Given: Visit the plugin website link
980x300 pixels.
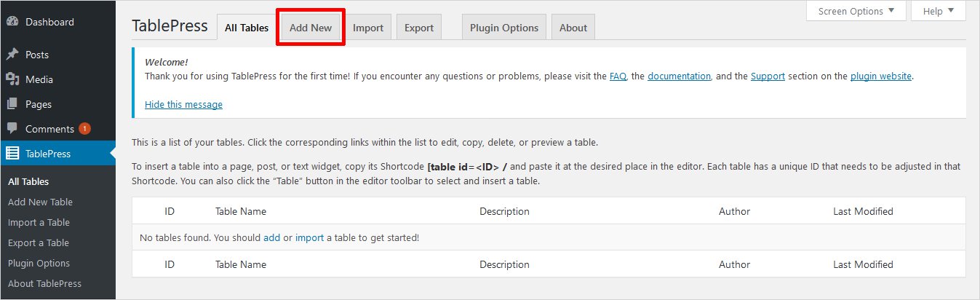Looking at the screenshot, I should click(x=880, y=76).
